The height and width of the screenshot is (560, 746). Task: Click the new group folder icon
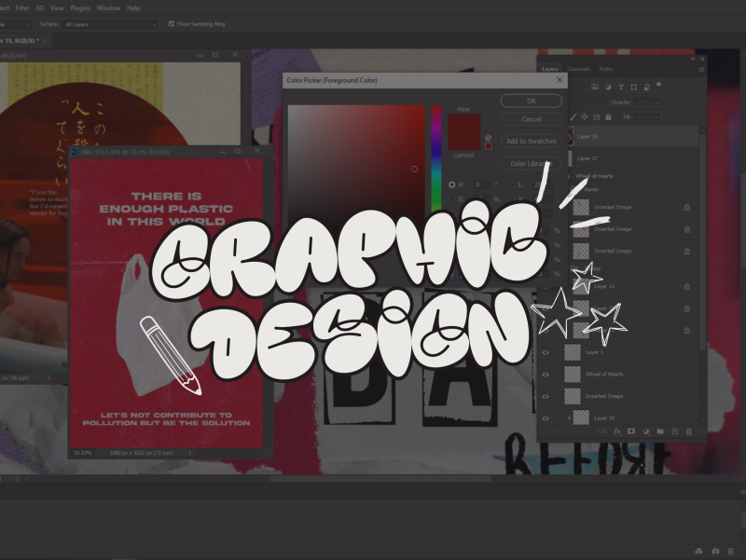pyautogui.click(x=659, y=431)
